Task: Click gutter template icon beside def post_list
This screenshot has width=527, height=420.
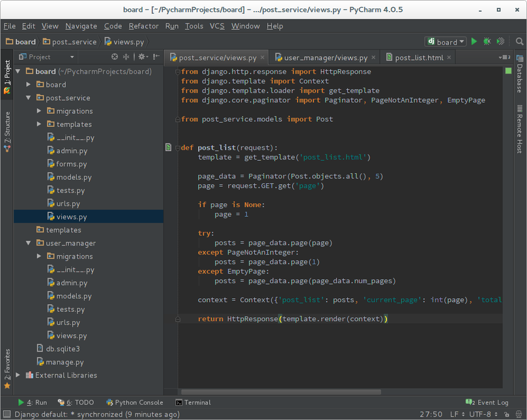Action: pyautogui.click(x=168, y=147)
